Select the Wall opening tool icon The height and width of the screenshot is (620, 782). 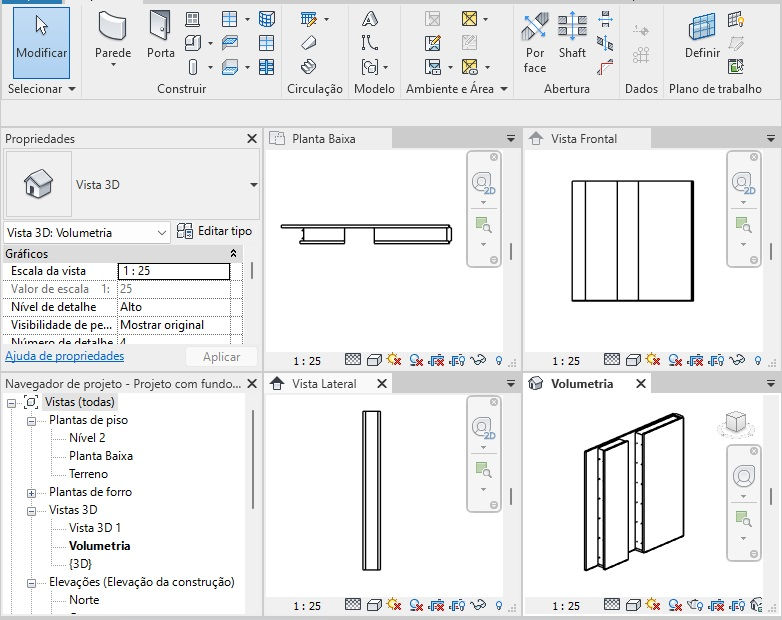coord(605,19)
